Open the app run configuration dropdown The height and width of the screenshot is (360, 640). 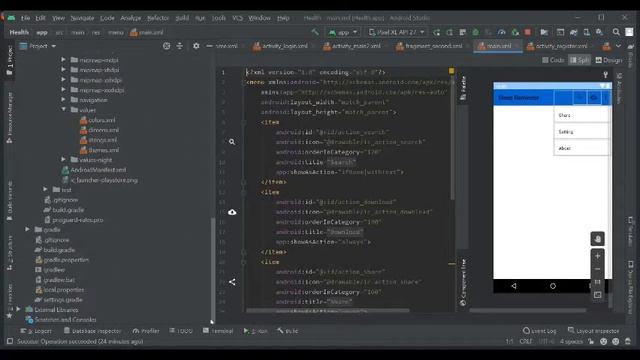point(343,32)
